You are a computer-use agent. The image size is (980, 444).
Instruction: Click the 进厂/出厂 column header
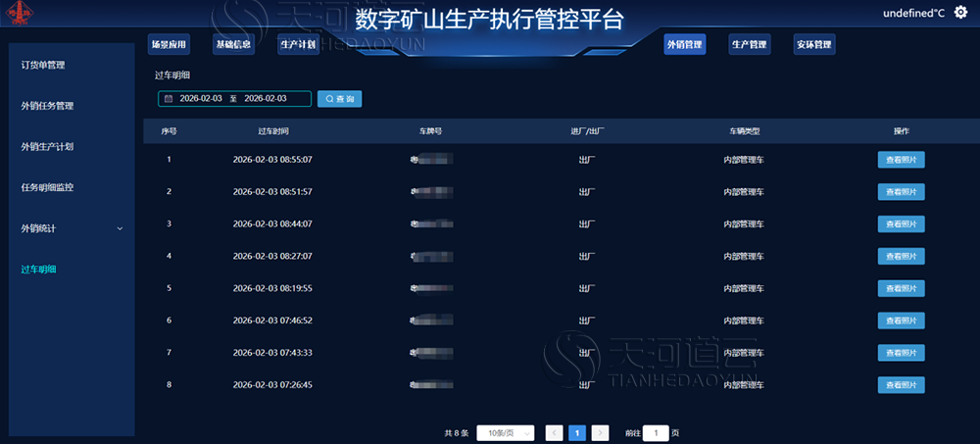tap(587, 132)
